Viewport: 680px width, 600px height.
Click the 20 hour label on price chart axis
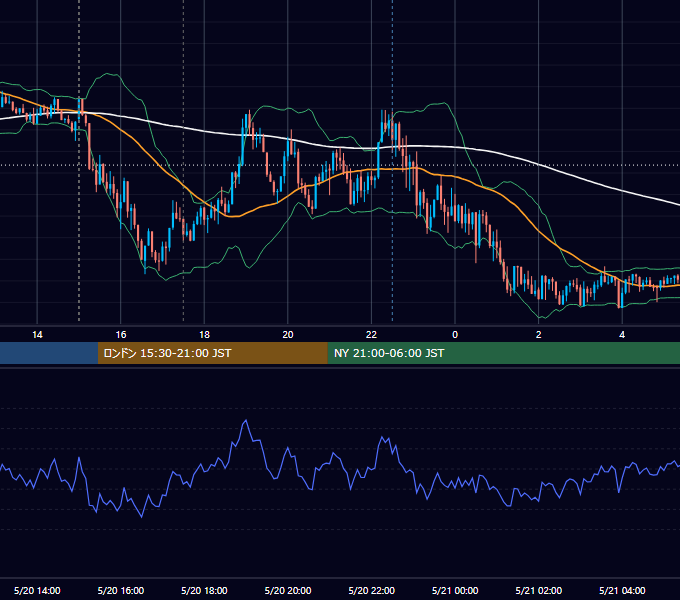coord(288,335)
